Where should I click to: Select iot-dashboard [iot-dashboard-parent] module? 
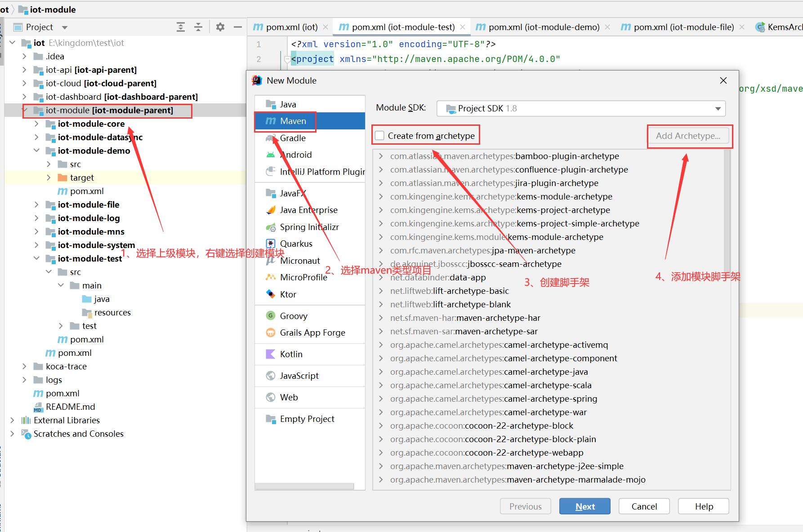pos(121,97)
